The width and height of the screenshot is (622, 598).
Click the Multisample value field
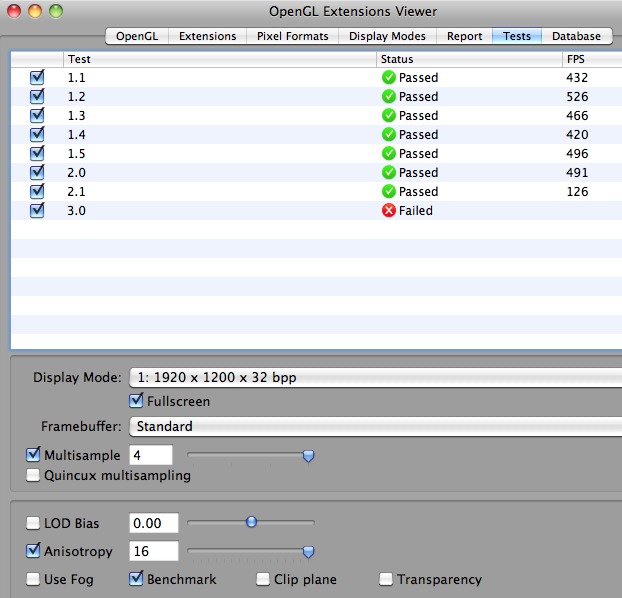151,455
